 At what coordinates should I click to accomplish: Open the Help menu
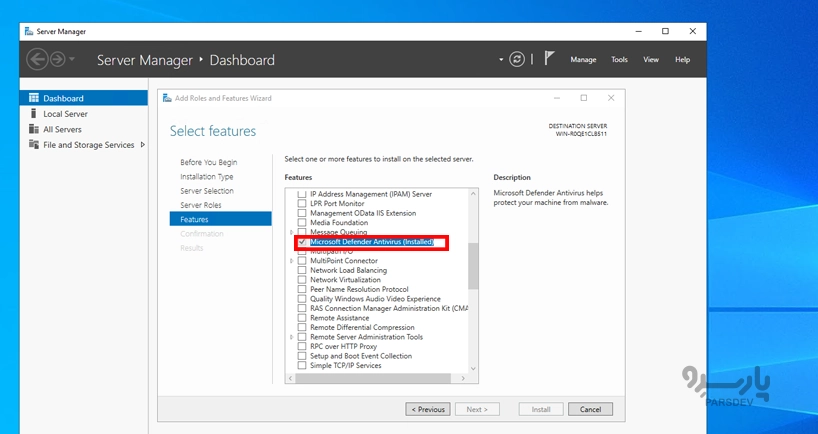click(x=682, y=59)
